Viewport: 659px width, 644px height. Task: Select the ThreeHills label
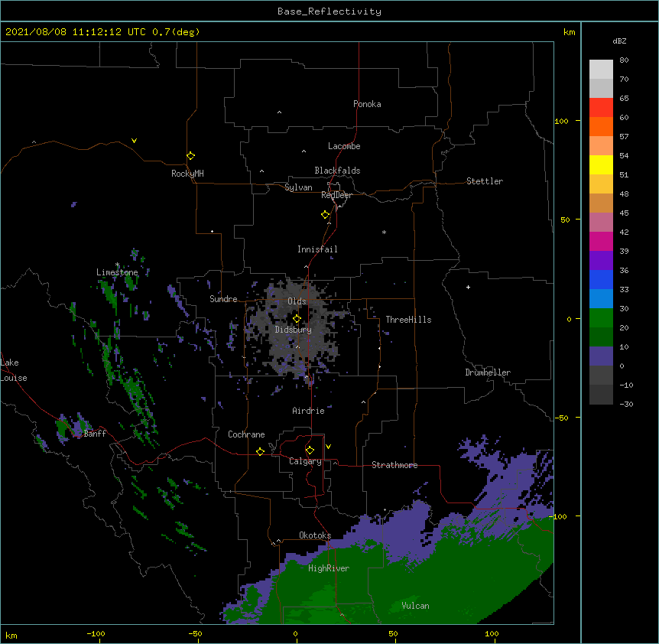coord(408,320)
